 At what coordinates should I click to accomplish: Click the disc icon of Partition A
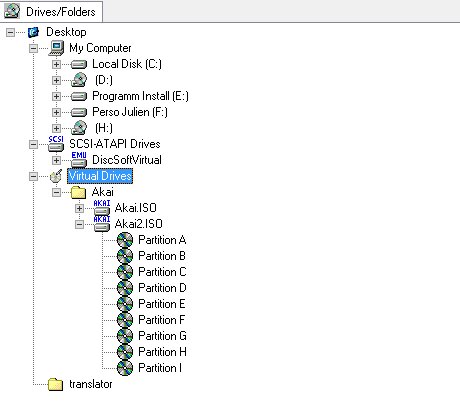click(x=125, y=240)
